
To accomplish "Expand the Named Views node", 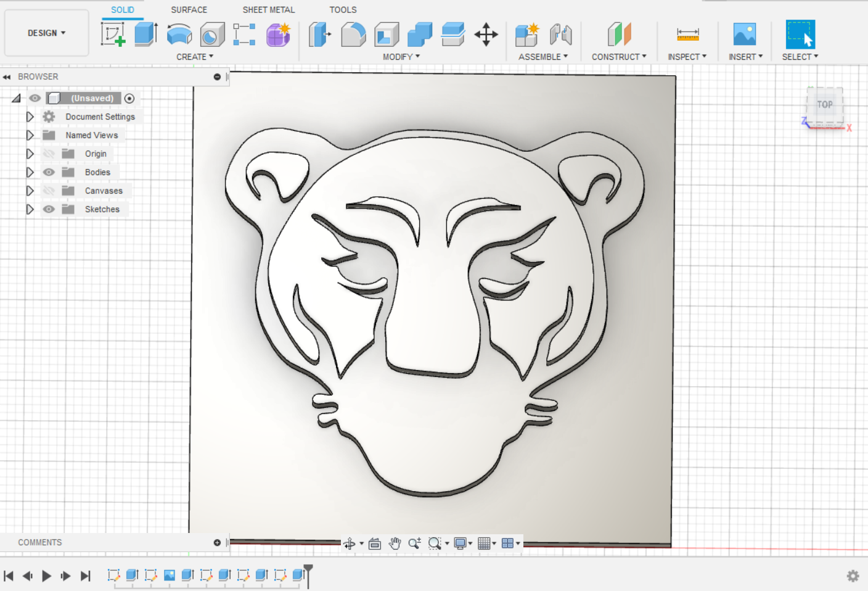I will 30,135.
